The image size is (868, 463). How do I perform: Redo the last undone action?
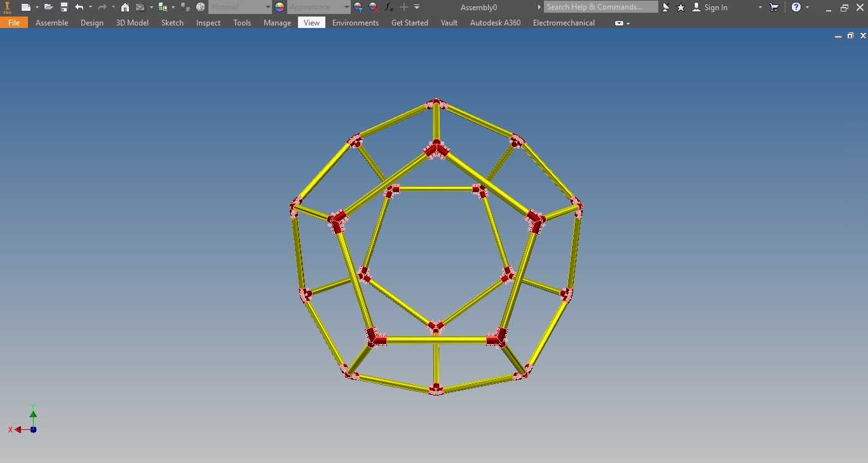102,7
